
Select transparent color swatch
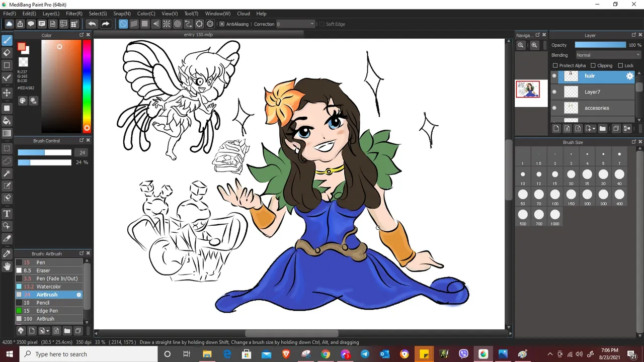23,62
